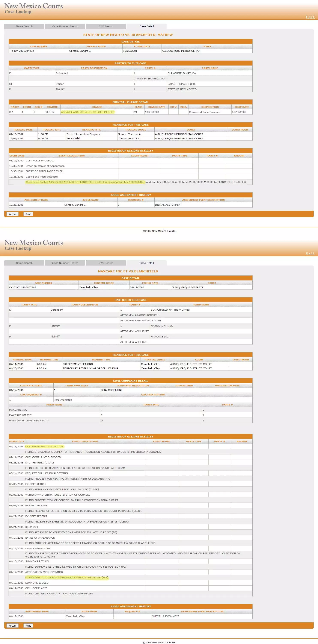The height and width of the screenshot is (644, 318).
Task: Open Name Search tab on State of New Mexico case page
Action: [x=24, y=26]
